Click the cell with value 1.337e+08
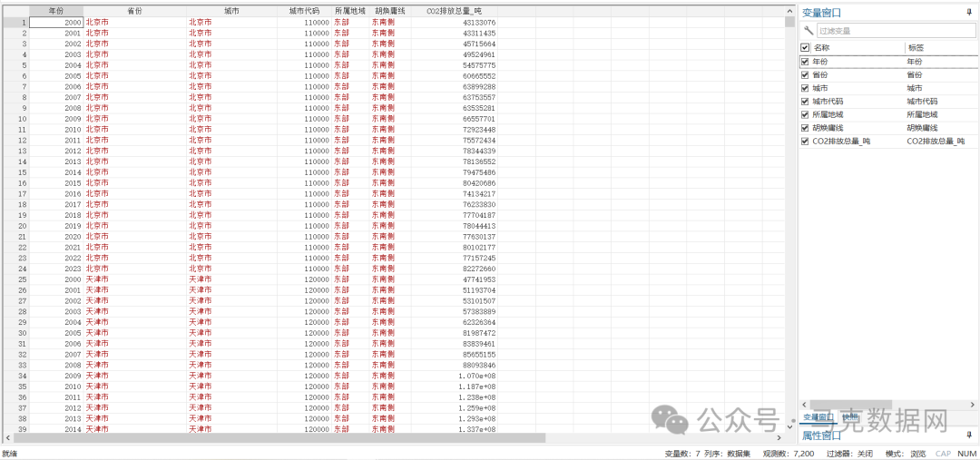The image size is (980, 460). (x=455, y=429)
